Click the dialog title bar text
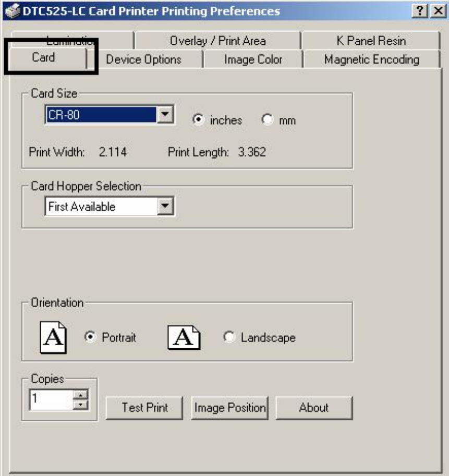Viewport: 449px width, 476px height. click(151, 11)
